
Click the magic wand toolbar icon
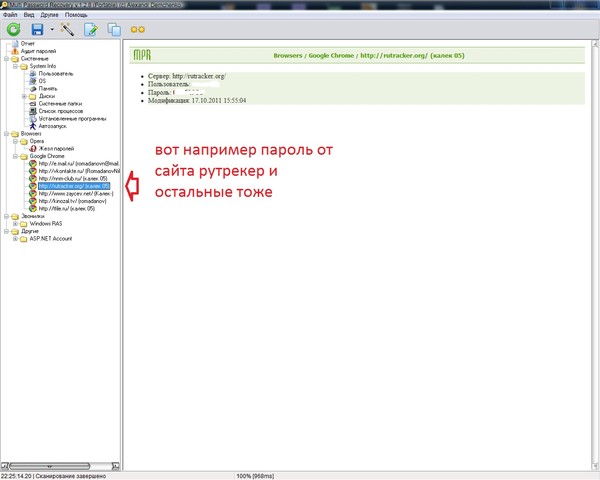click(x=67, y=29)
